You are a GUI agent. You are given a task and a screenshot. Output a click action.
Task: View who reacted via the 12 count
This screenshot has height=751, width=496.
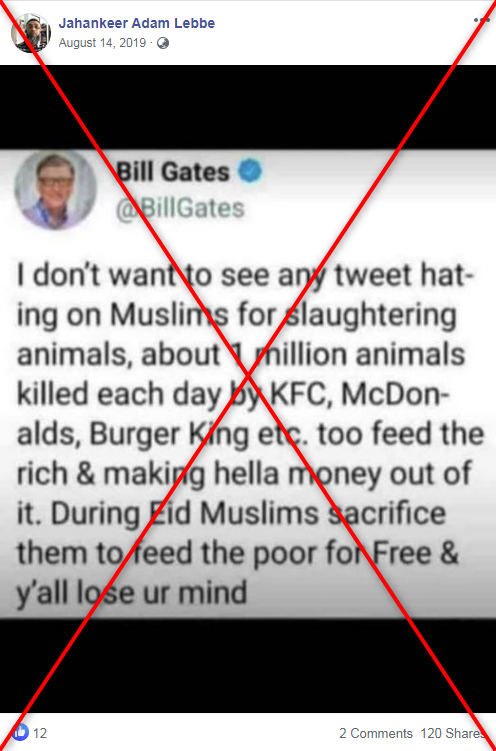point(40,733)
